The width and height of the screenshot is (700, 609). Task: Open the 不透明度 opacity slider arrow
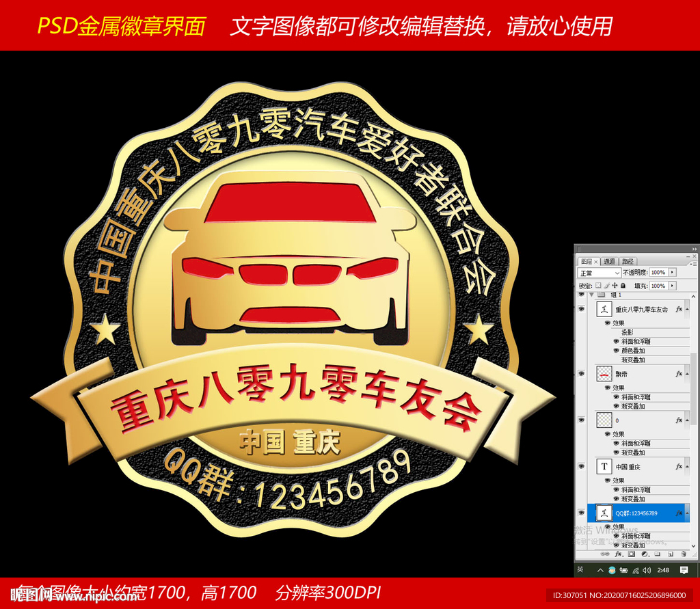pos(672,272)
